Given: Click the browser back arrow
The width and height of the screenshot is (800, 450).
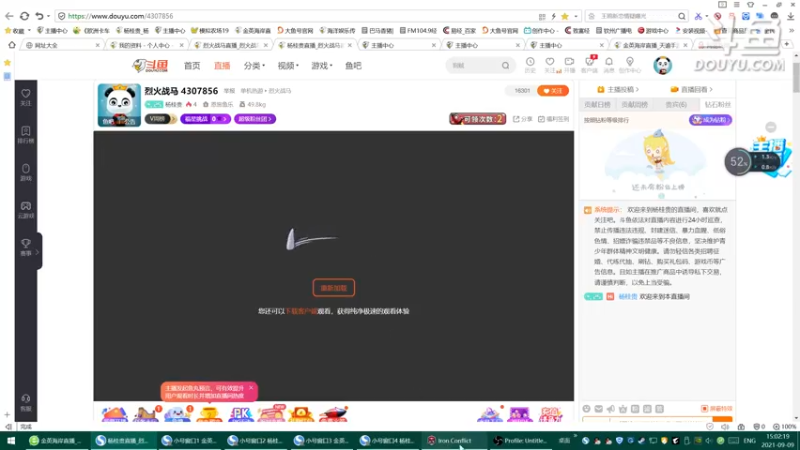Looking at the screenshot, I should point(9,16).
